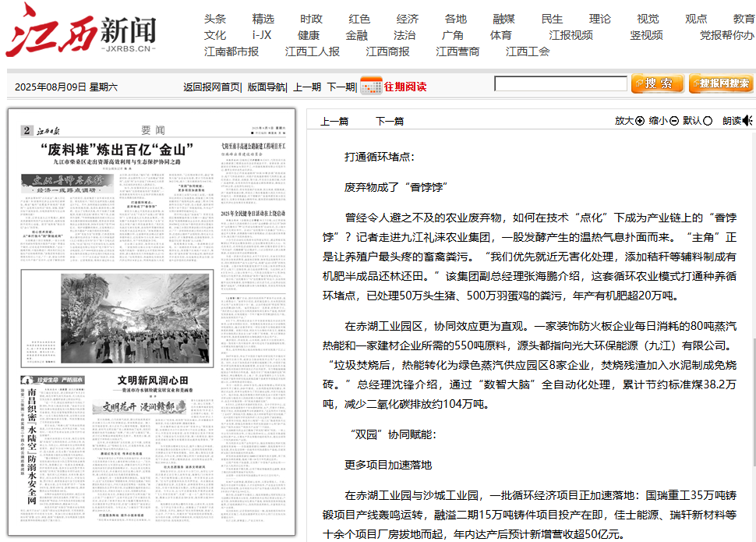Open the 竖视频 navigation item
This screenshot has height=542, width=756.
[x=647, y=35]
